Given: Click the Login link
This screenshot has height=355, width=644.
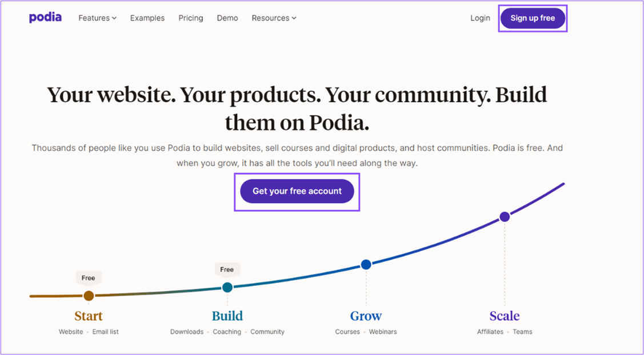Looking at the screenshot, I should (x=480, y=18).
